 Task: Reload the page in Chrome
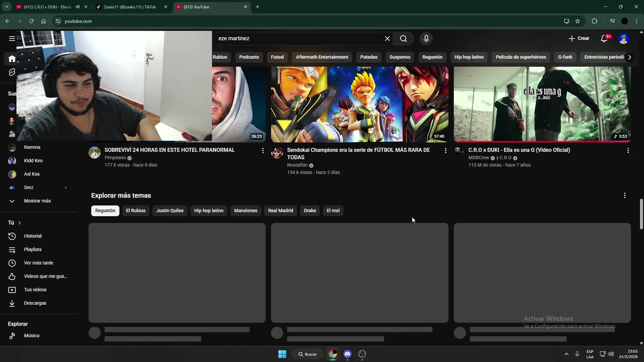31,21
